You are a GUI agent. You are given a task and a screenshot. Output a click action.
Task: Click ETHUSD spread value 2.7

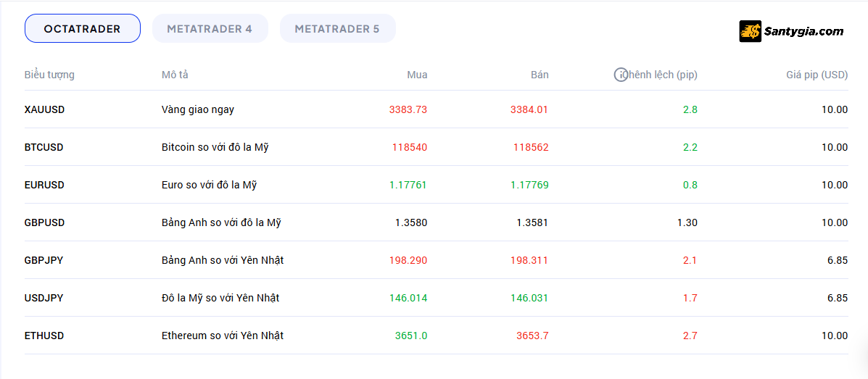pos(690,336)
